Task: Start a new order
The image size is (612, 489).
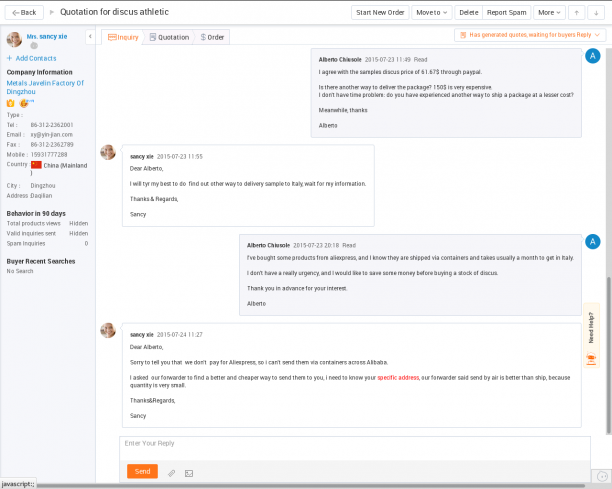Action: (380, 12)
